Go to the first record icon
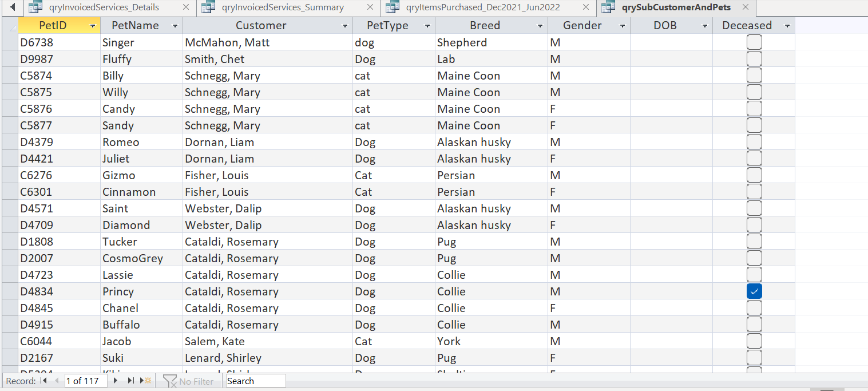868x391 pixels. (44, 381)
